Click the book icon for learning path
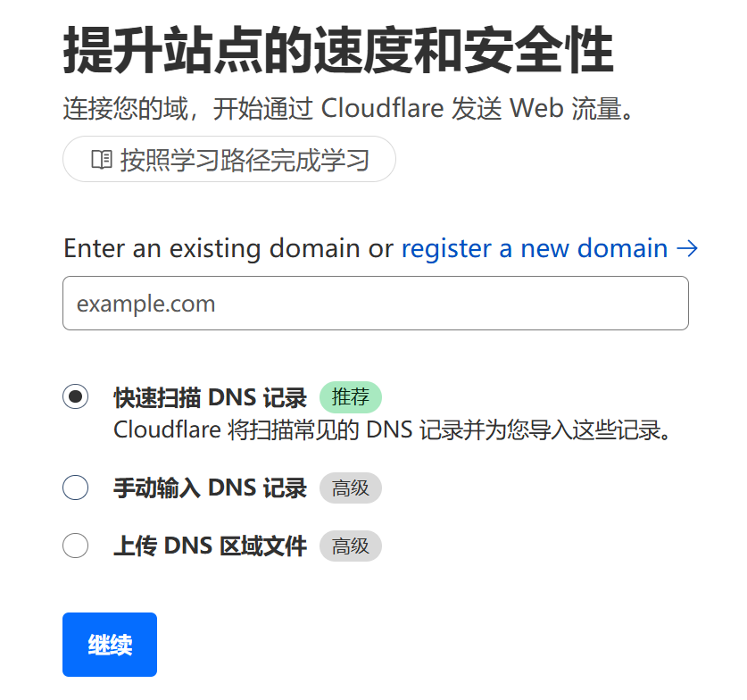Viewport: 747px width, 700px height. [x=102, y=160]
